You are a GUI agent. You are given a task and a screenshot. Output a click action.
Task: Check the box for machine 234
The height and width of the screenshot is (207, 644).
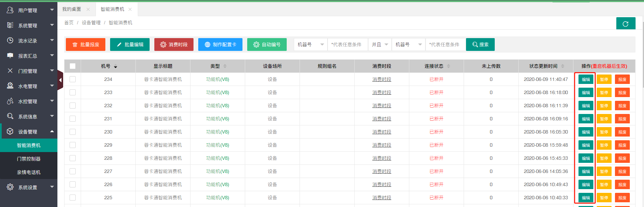point(73,79)
